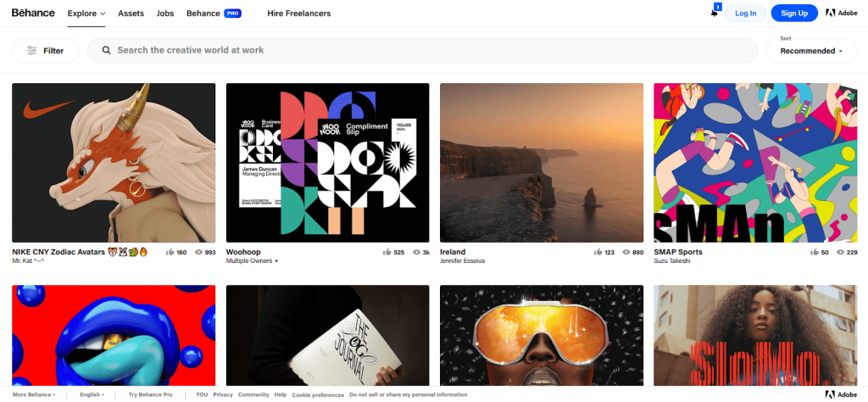Open the SMAP Sports project title

click(x=677, y=252)
